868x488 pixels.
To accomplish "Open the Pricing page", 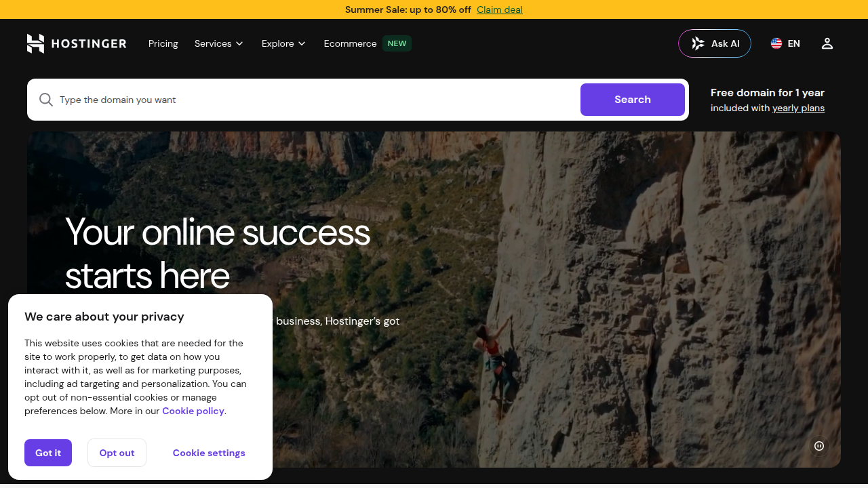I will point(163,43).
